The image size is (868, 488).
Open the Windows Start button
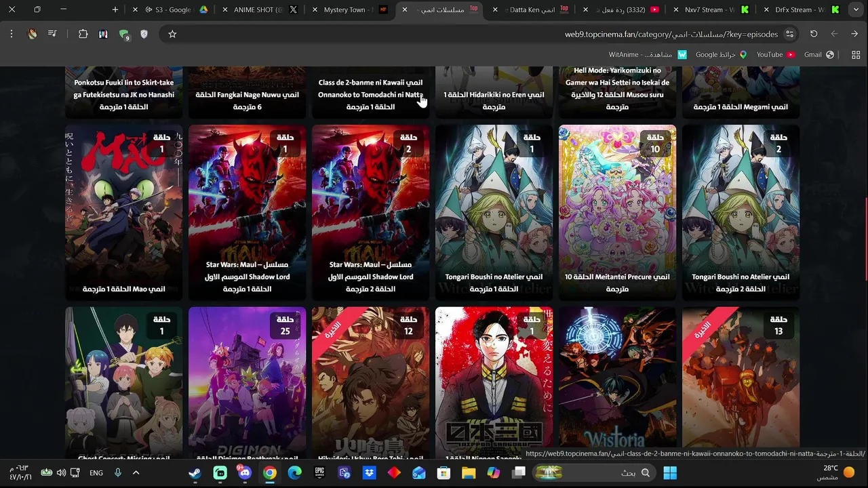point(670,472)
